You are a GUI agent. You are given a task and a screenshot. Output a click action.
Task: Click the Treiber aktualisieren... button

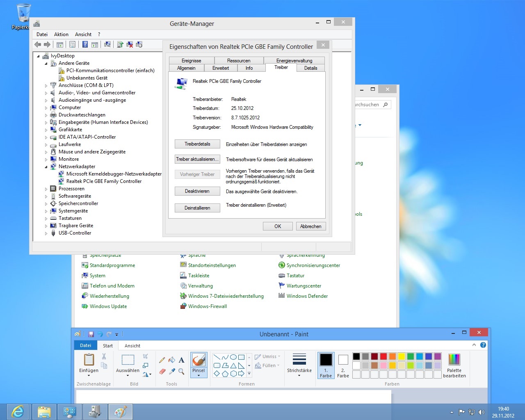pos(197,159)
